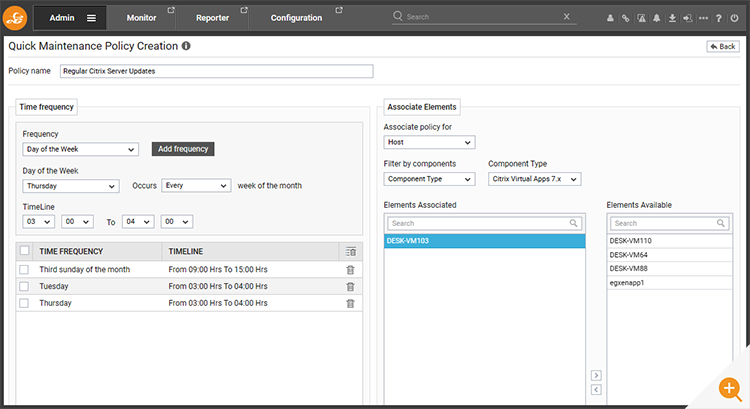Screen dimensions: 750x409
Task: Open help via question mark icon
Action: [718, 18]
